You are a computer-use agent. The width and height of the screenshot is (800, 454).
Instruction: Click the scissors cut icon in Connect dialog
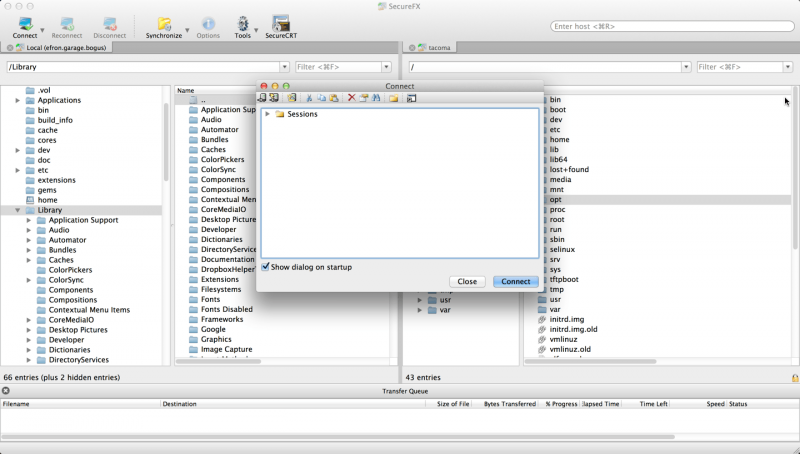coord(310,98)
